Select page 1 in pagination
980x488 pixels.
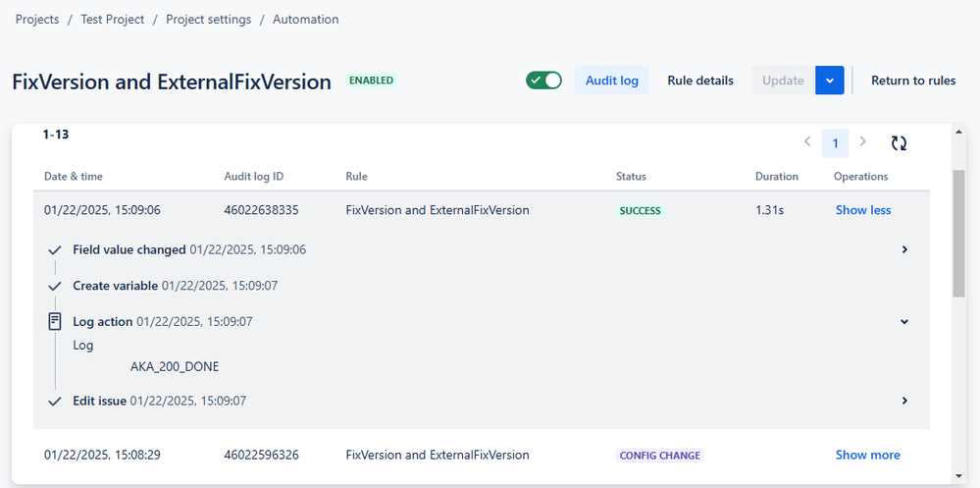tap(835, 143)
